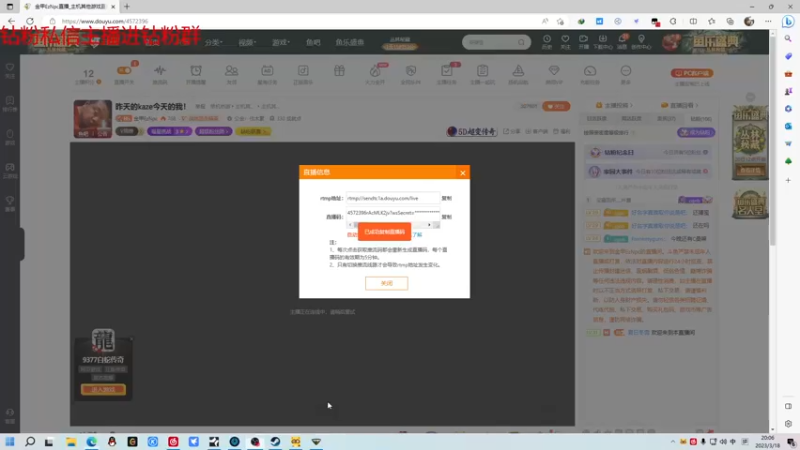This screenshot has height=450, width=800.
Task: Switch to the 钻粉 tab in chat panel
Action: click(x=701, y=118)
